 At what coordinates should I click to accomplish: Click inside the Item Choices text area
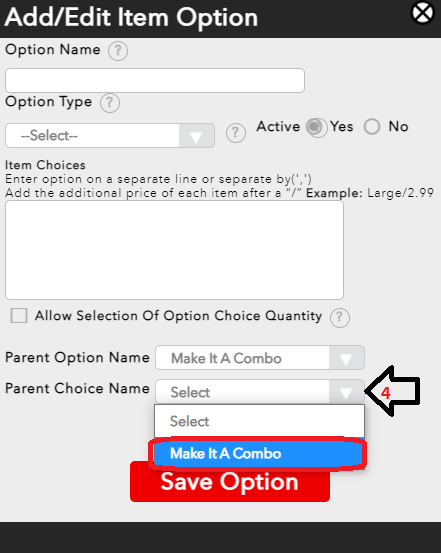point(174,250)
